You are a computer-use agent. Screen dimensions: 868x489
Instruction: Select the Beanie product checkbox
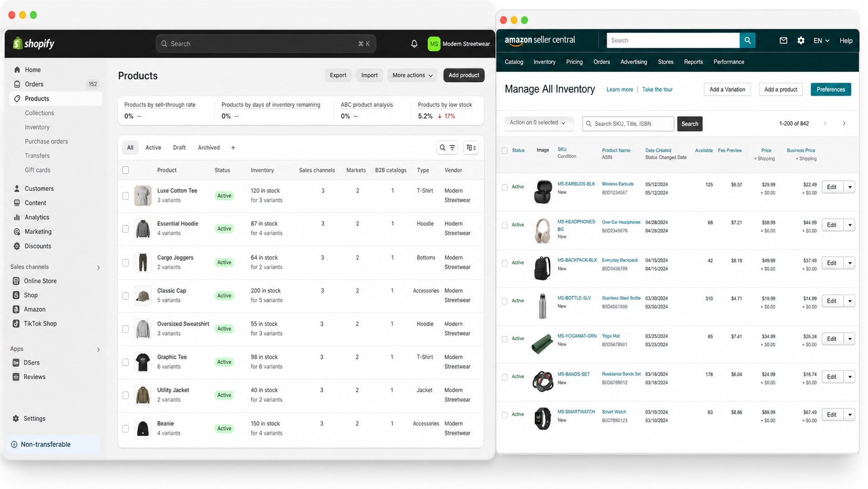coord(126,429)
